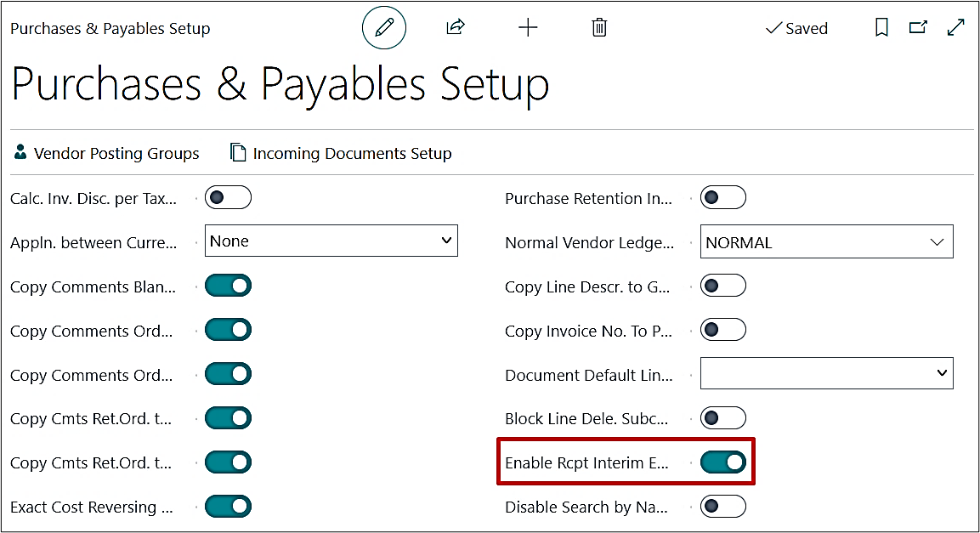980x533 pixels.
Task: Toggle Calc. Inv. Disc. per Tax switch
Action: click(228, 198)
